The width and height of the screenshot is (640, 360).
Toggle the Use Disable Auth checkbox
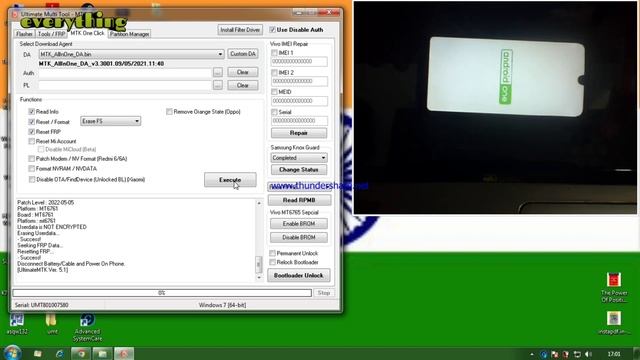272,29
